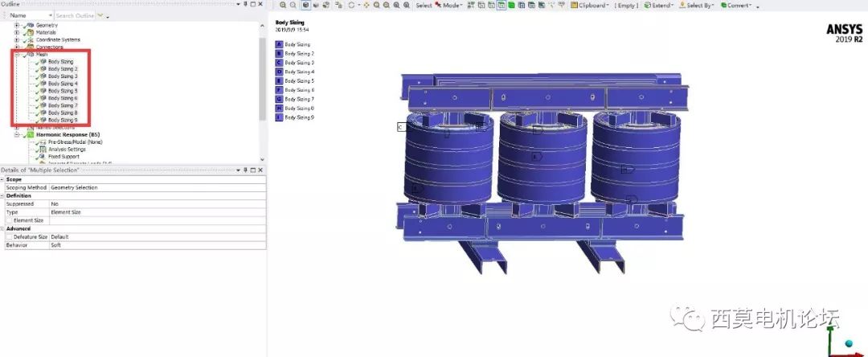Click the Scoping Method value Geometry Selection
Image resolution: width=868 pixels, height=357 pixels.
coord(74,187)
